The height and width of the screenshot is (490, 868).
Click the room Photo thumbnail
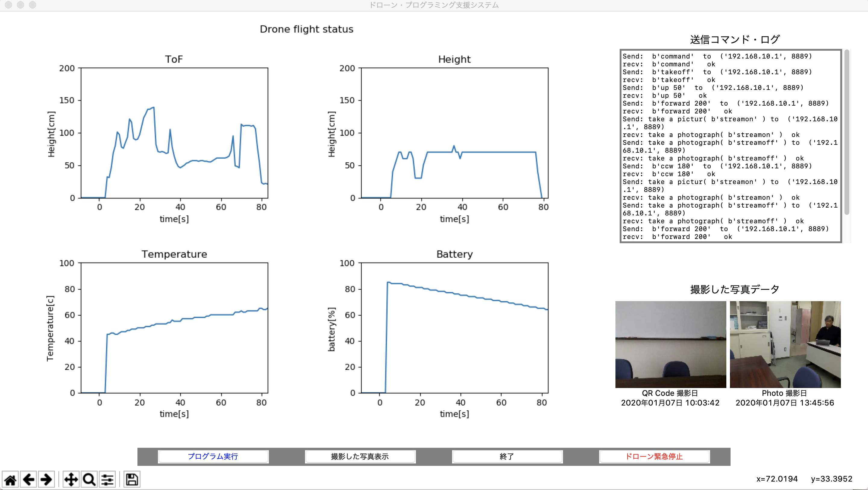[x=785, y=344]
